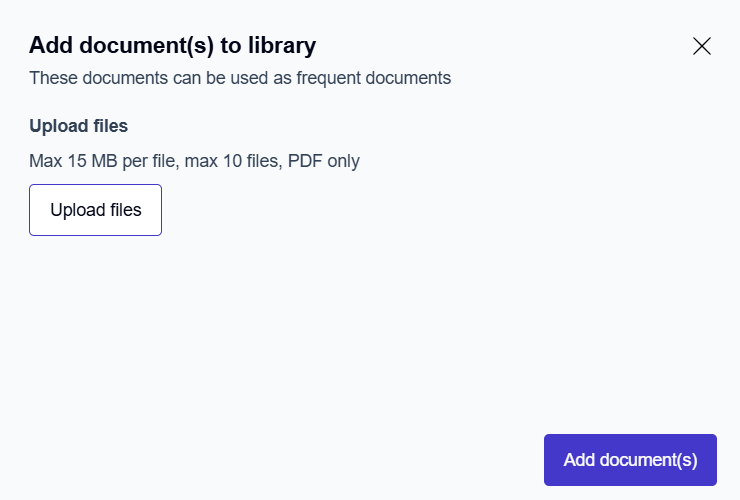740x500 pixels.
Task: Click the frequent documents description text
Action: (240, 78)
